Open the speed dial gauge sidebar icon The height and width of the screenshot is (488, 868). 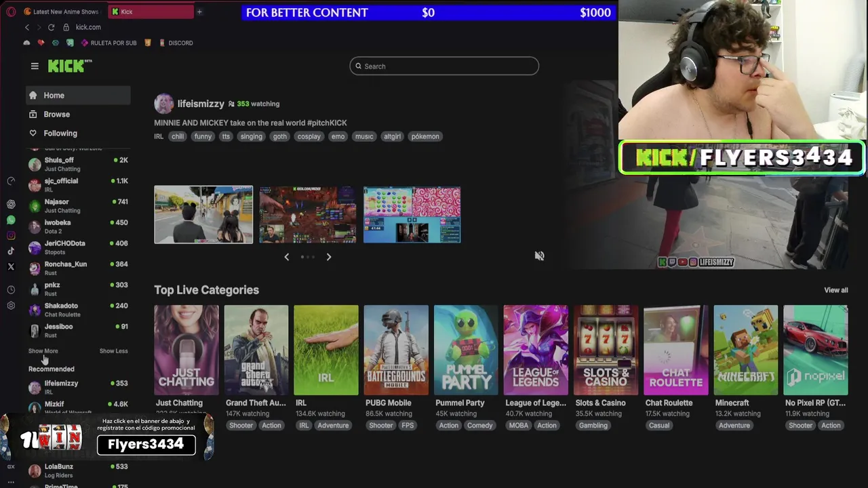tap(11, 181)
